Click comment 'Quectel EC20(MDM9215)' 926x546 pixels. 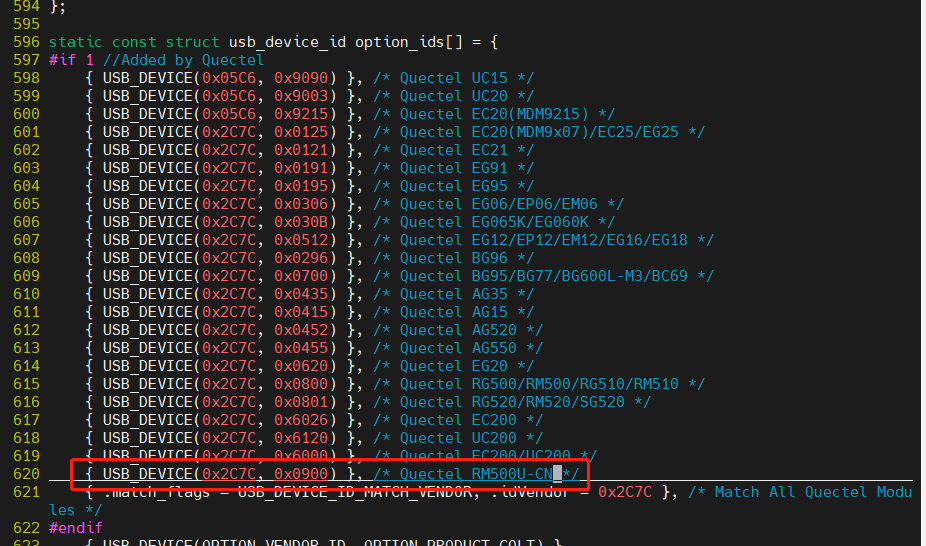click(494, 114)
